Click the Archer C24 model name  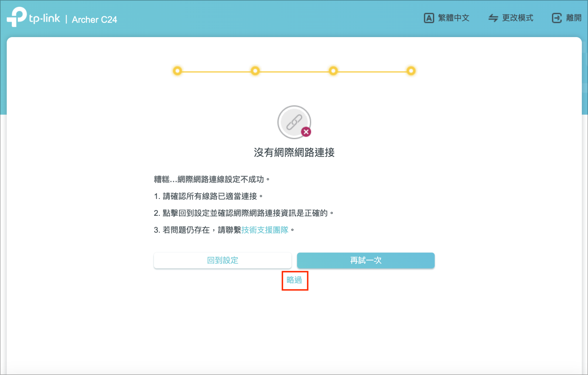94,19
